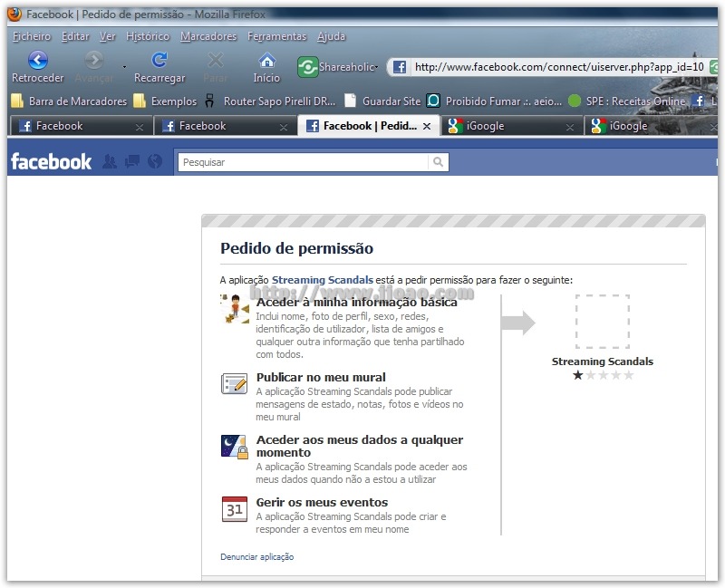Click the facebook logo

tap(51, 162)
